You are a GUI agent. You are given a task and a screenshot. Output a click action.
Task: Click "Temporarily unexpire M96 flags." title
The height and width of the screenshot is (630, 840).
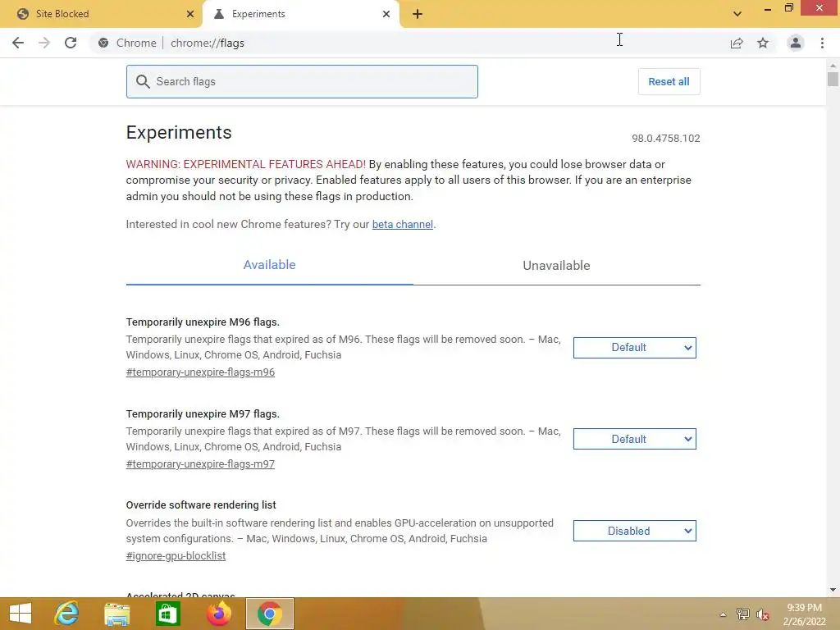click(x=203, y=322)
